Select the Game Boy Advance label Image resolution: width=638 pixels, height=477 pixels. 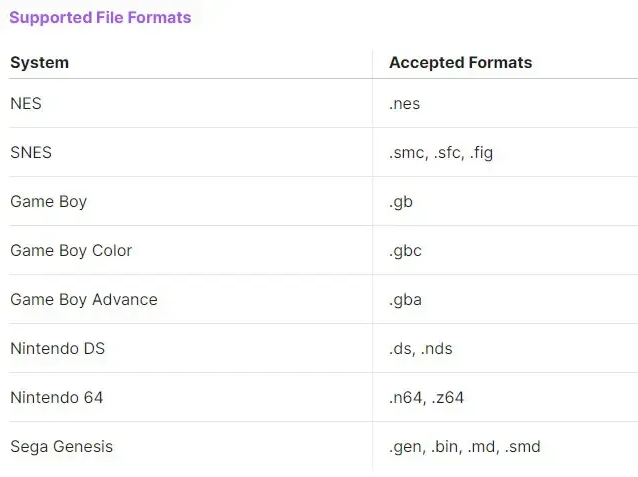(84, 299)
